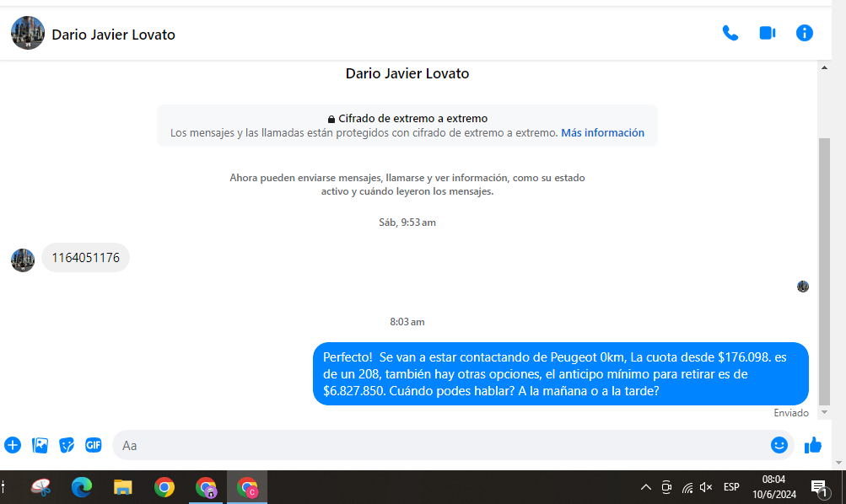Click the 8:03 am timestamp
This screenshot has width=846, height=504.
(407, 322)
